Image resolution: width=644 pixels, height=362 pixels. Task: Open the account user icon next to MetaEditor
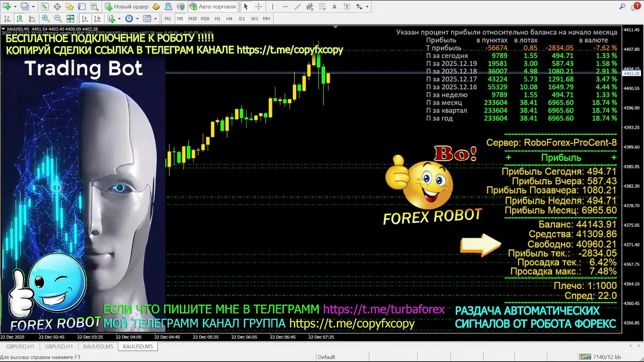tap(169, 7)
